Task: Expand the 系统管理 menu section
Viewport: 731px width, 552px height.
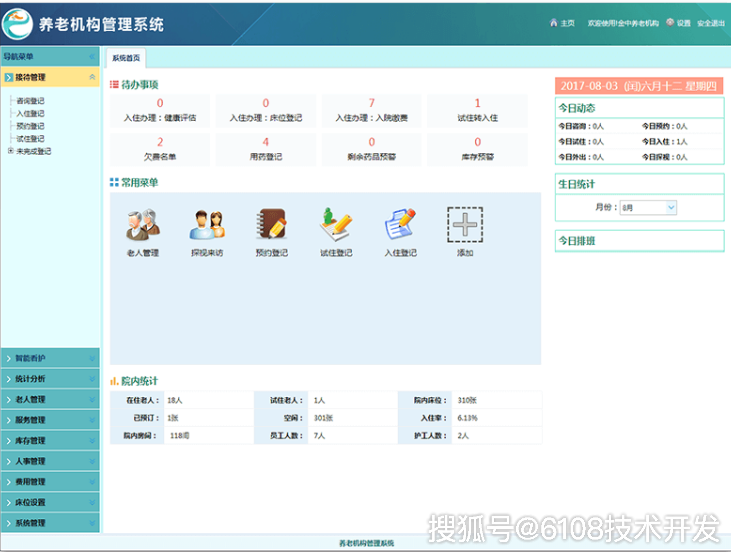Action: pyautogui.click(x=50, y=523)
